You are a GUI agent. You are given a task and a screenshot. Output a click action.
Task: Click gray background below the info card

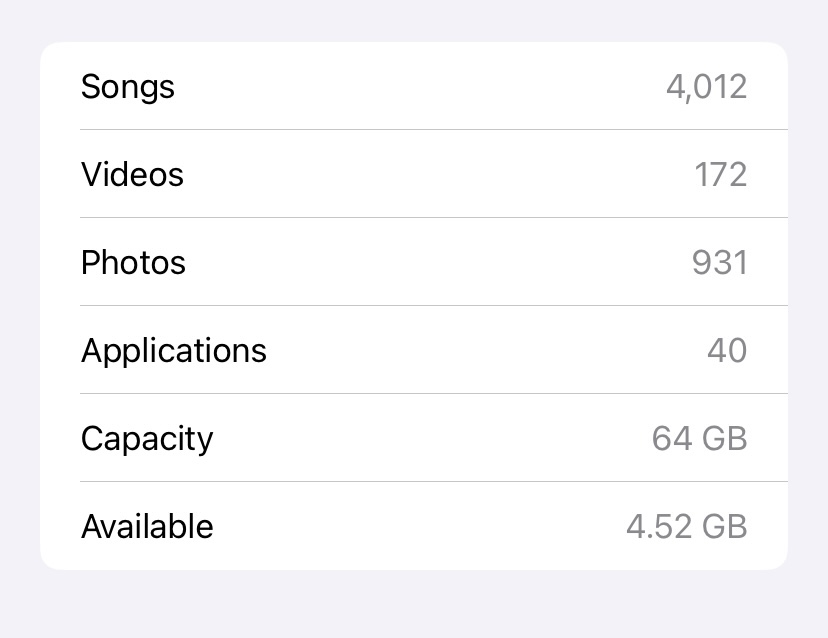[x=414, y=605]
